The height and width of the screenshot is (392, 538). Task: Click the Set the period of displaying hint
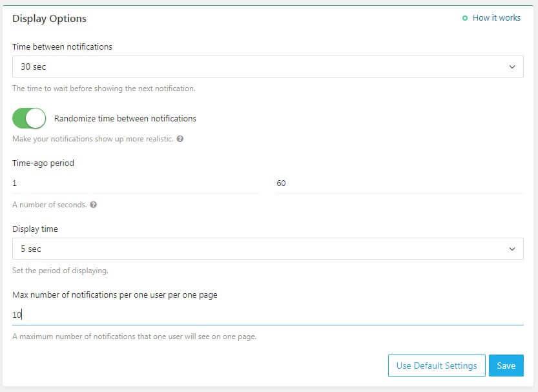pos(60,271)
